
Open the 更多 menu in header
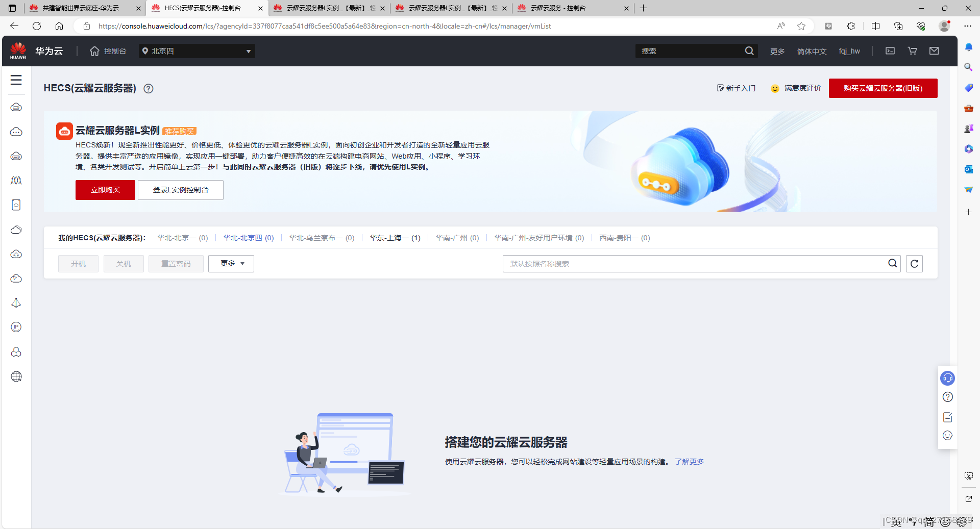pos(777,52)
